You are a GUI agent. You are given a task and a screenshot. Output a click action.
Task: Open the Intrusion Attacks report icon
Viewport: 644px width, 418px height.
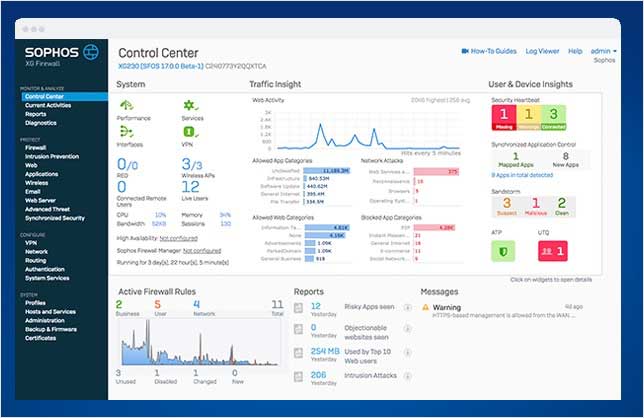click(299, 376)
